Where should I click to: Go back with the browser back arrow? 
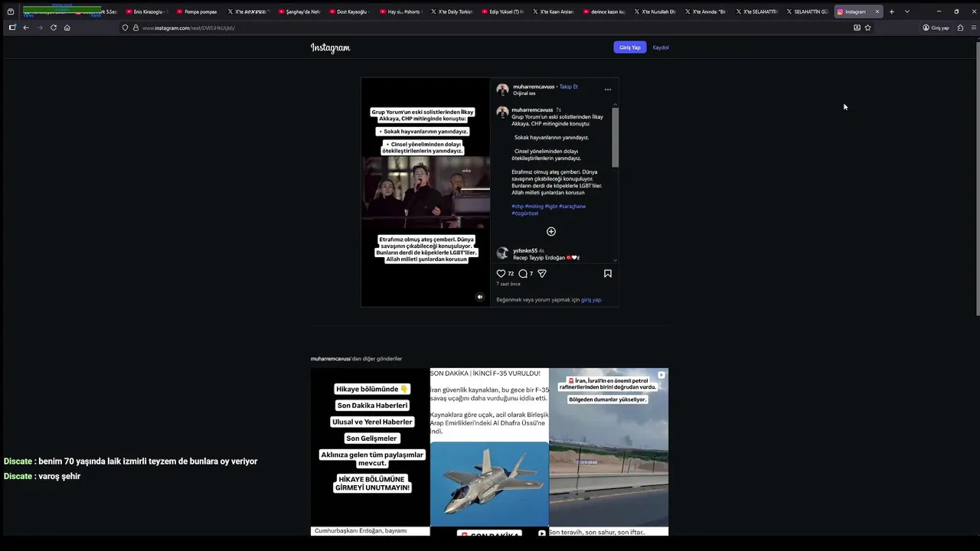pyautogui.click(x=26, y=28)
